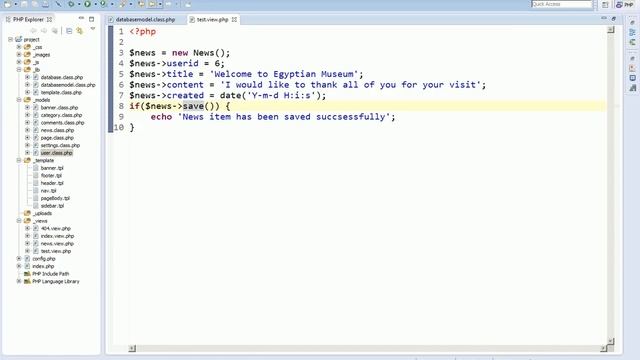Open the Open Perspective button

[x=605, y=4]
